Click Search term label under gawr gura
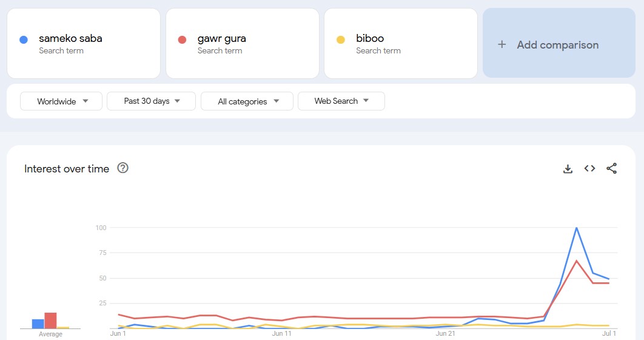 220,50
